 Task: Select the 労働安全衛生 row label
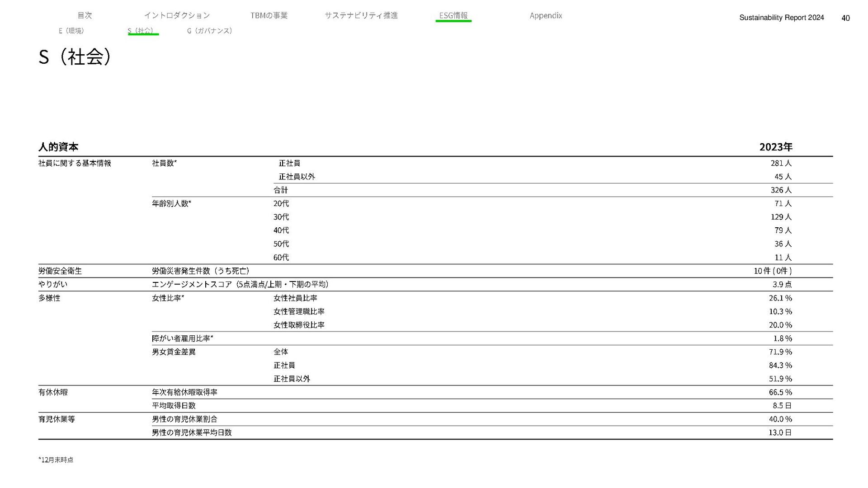coord(60,271)
